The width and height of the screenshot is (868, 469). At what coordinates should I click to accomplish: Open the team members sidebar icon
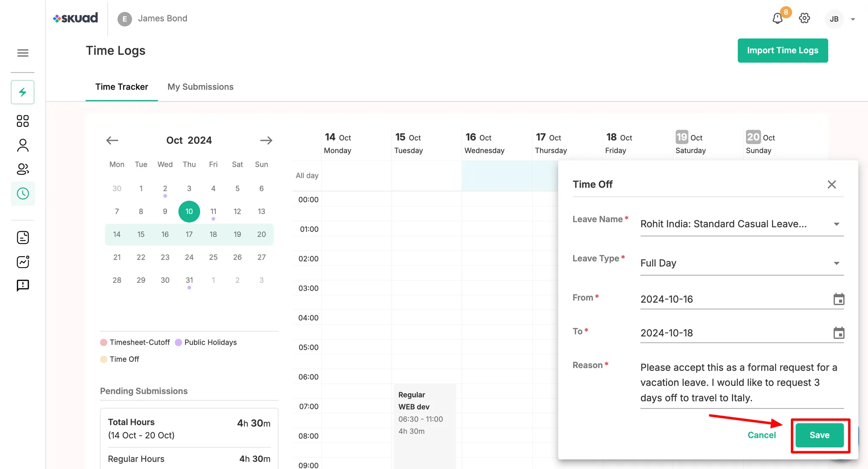tap(23, 169)
